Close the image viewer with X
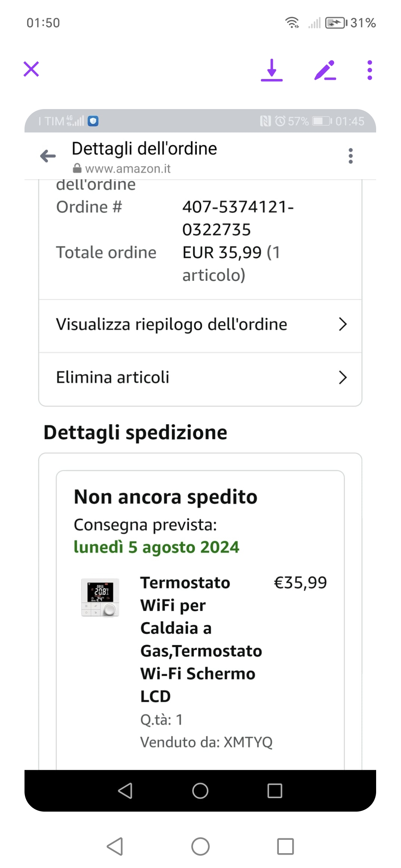Image resolution: width=401 pixels, height=868 pixels. tap(31, 69)
